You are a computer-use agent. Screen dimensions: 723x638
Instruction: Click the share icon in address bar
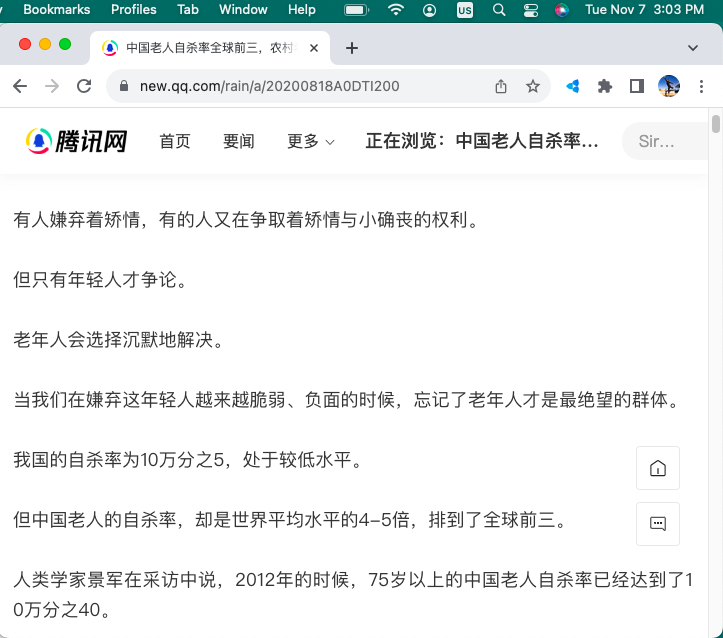(501, 86)
